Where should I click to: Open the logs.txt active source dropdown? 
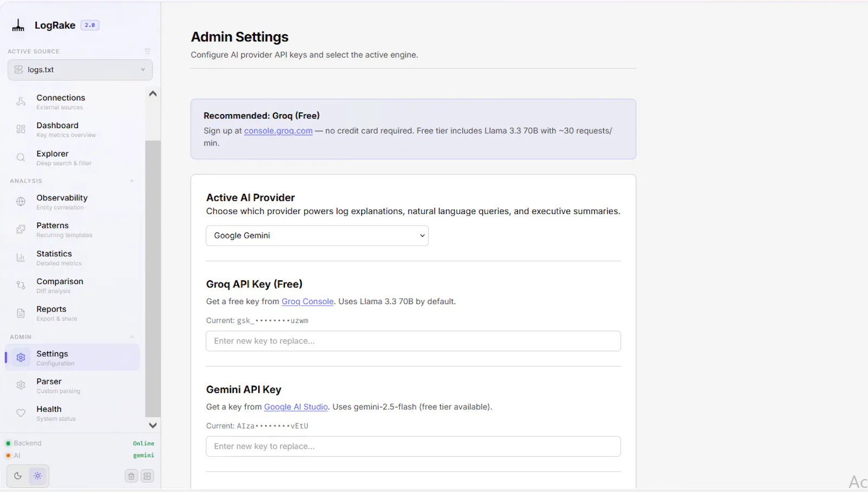[x=80, y=70]
